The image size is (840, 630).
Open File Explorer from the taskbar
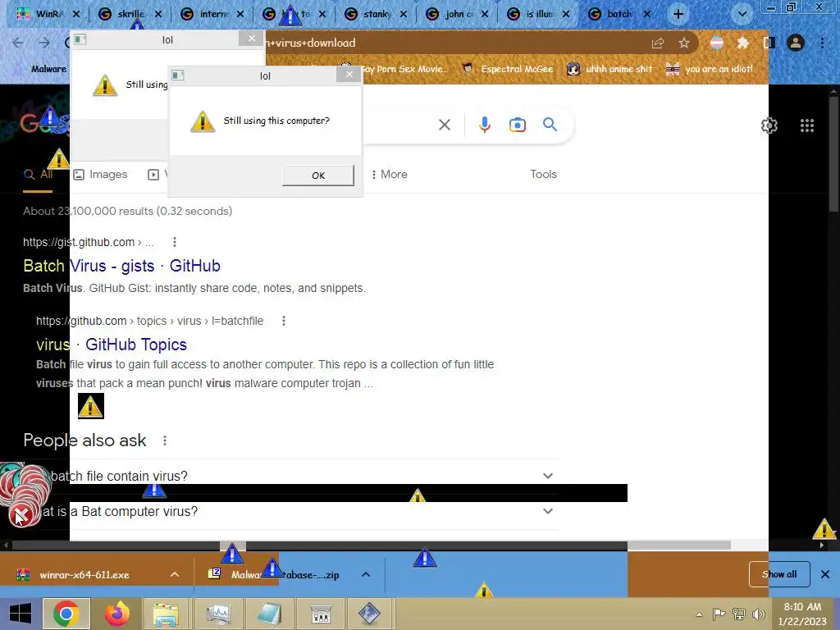click(166, 614)
